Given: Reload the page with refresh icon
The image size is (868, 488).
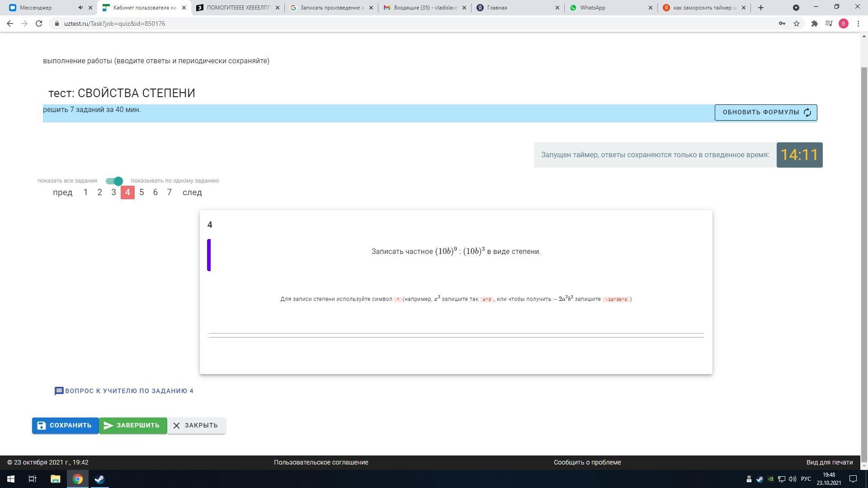Looking at the screenshot, I should pos(39,23).
